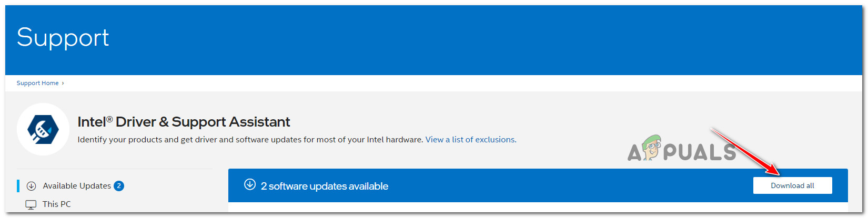The width and height of the screenshot is (868, 218).
Task: Click the Intel Driver & Support Assistant logo
Action: coord(43,129)
